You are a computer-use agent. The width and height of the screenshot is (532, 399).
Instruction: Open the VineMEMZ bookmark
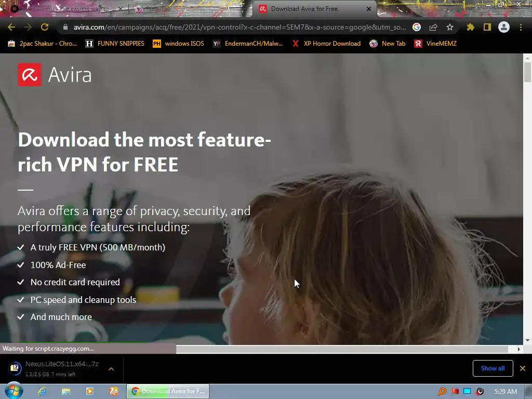[x=435, y=44]
